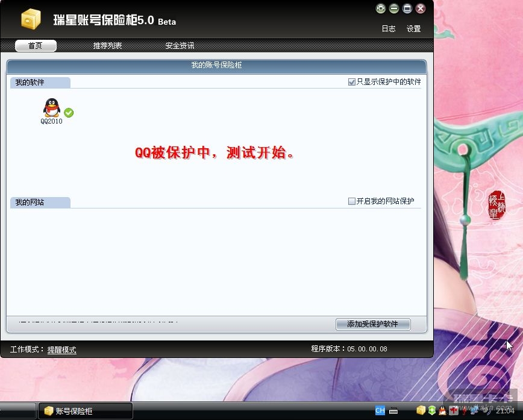Click the taskbar clock showing 21:04
The height and width of the screenshot is (420, 523).
(x=506, y=410)
